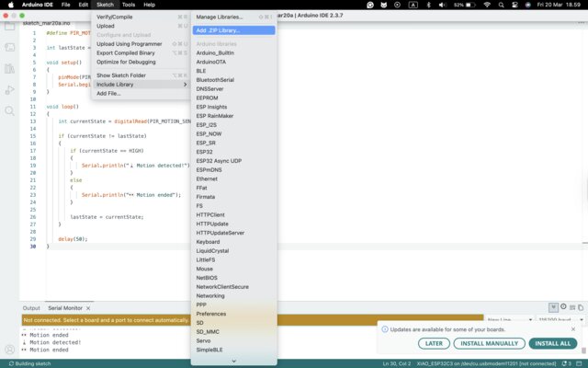Open the Help menu
The image size is (588, 368).
point(149,5)
